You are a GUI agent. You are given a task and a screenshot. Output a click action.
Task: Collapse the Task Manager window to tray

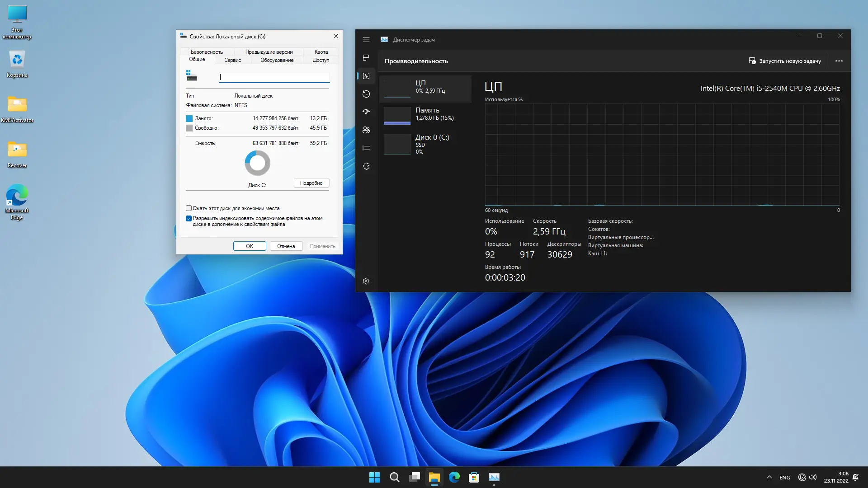800,36
